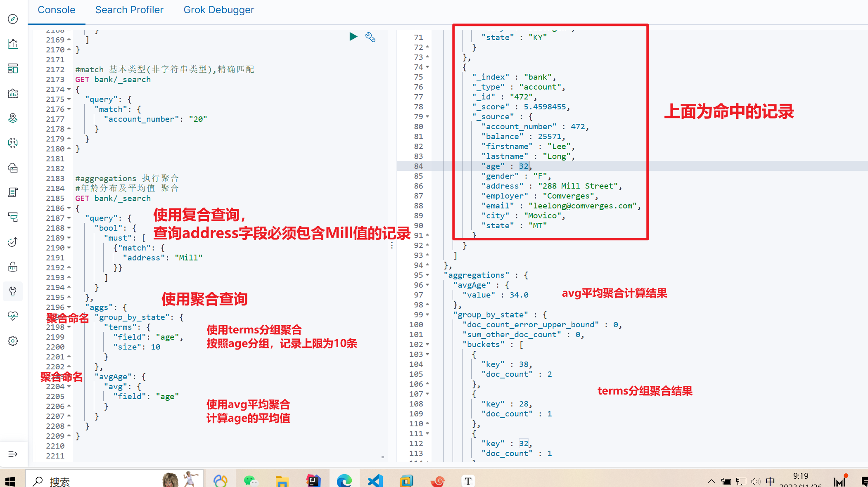Click the editor pane resize handle
Viewport: 868px width, 487px height.
pos(392,246)
